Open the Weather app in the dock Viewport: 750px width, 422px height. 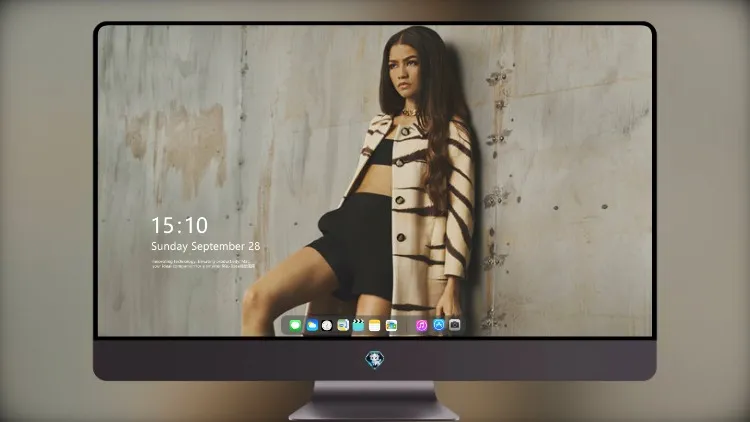(312, 325)
